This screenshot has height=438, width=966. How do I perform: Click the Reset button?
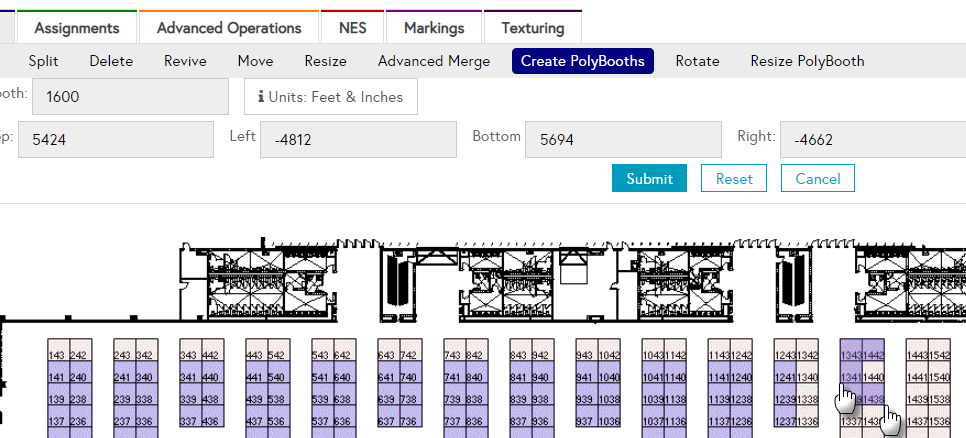pos(734,179)
